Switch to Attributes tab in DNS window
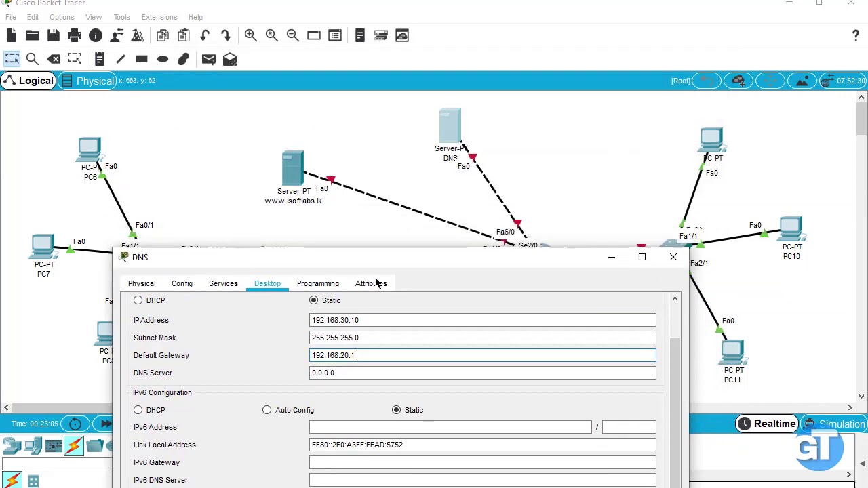 tap(371, 283)
